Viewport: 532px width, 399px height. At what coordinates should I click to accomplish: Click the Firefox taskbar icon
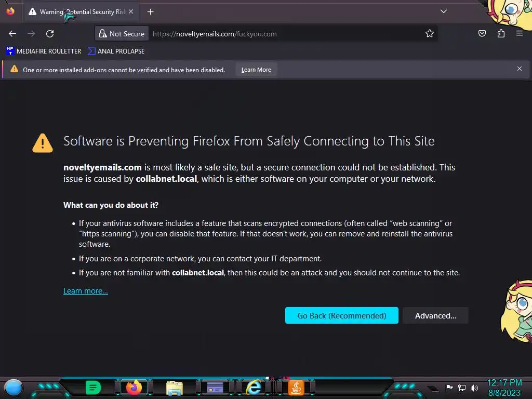tap(134, 388)
